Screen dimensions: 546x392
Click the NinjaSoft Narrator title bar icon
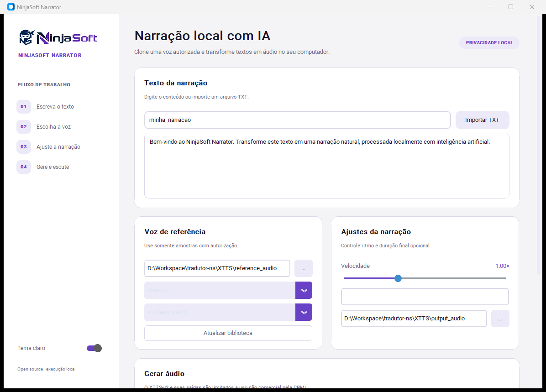11,7
